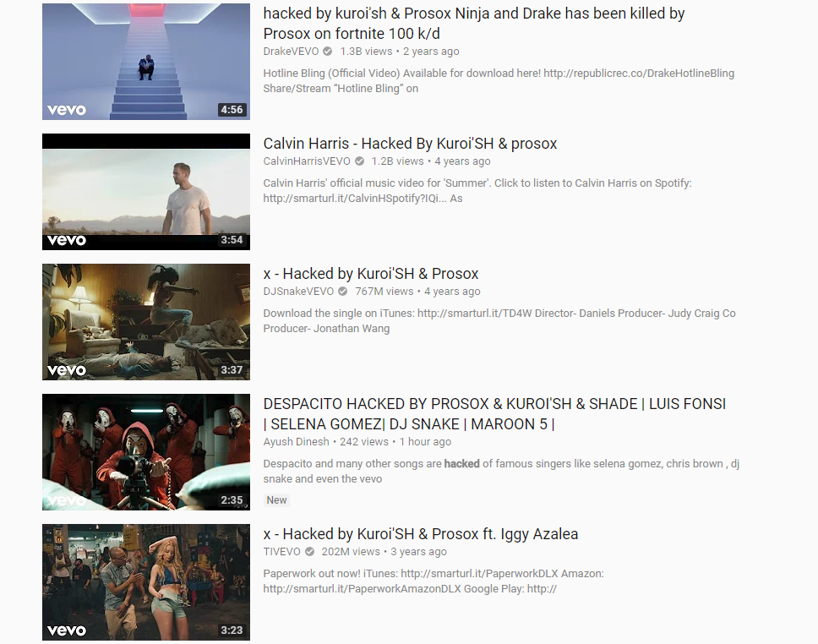The image size is (818, 644).
Task: Click the '242 views' text
Action: click(x=364, y=441)
